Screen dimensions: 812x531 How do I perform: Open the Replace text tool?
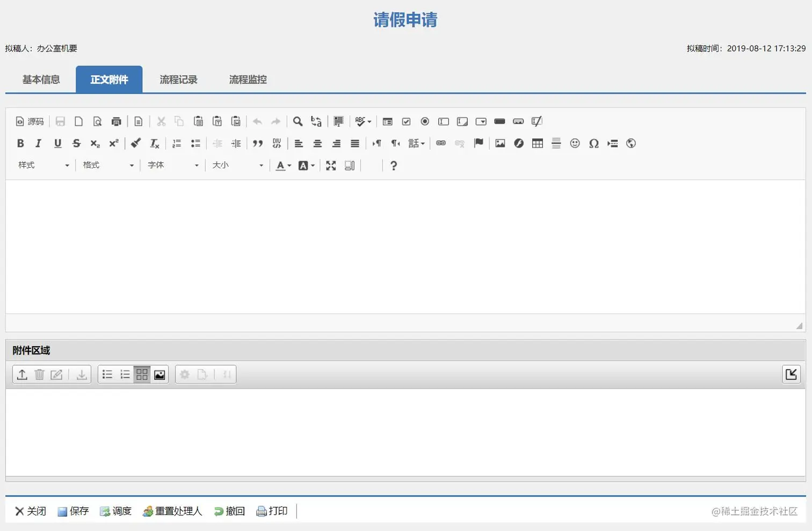pyautogui.click(x=316, y=121)
